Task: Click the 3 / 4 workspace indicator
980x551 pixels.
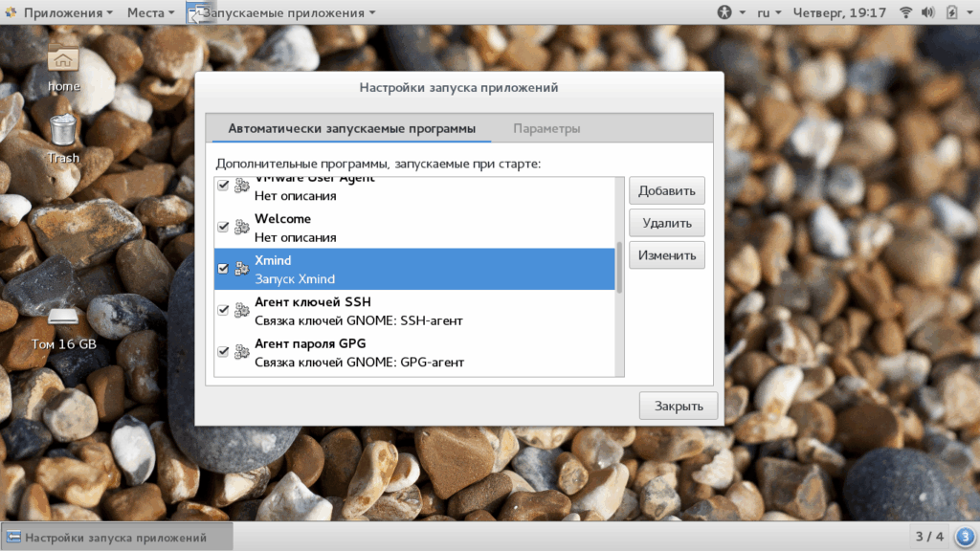Action: [x=928, y=537]
